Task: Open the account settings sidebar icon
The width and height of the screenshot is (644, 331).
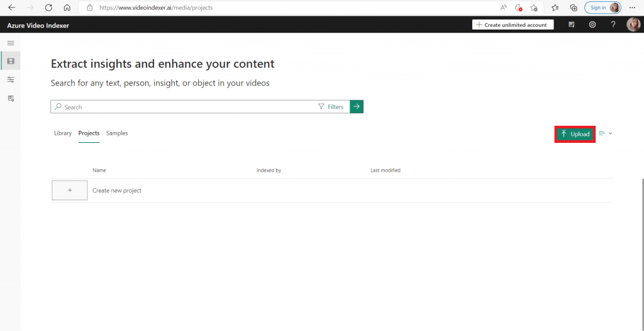Action: coord(10,98)
